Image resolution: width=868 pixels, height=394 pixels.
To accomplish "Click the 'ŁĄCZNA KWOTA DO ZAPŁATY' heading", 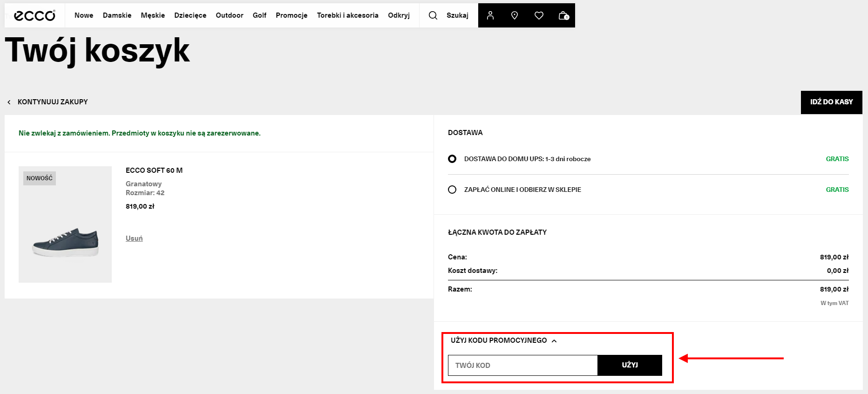I will coord(497,232).
